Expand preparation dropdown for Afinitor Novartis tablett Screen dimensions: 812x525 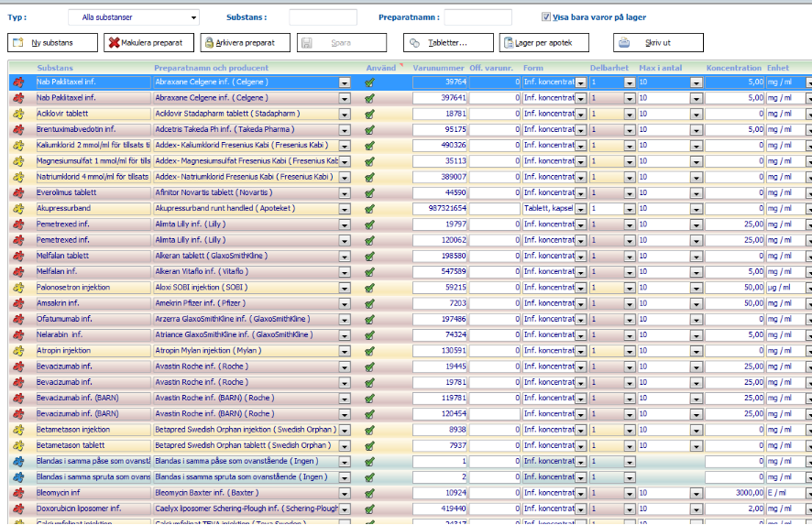[345, 192]
